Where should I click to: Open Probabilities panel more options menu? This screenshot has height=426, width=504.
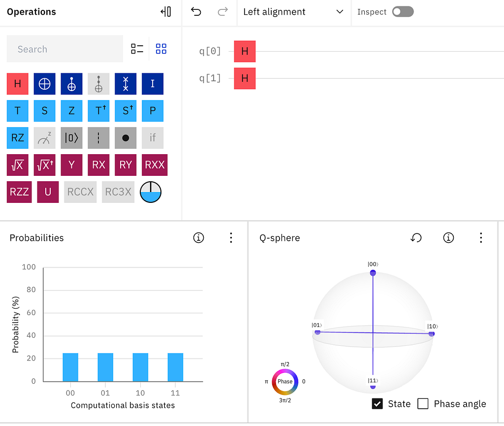click(x=231, y=238)
